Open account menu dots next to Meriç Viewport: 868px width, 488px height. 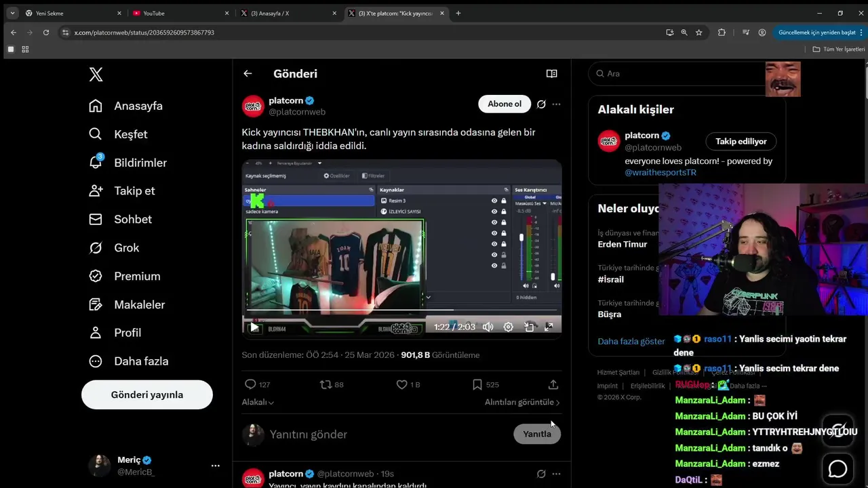click(215, 466)
